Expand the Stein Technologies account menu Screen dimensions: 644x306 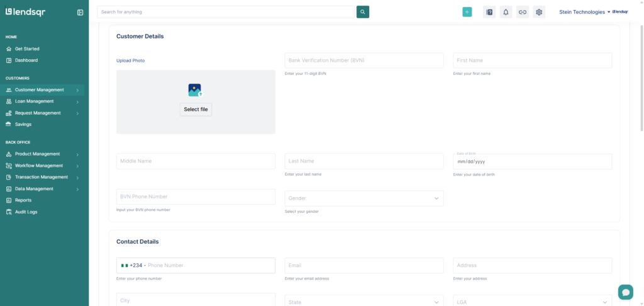(585, 12)
